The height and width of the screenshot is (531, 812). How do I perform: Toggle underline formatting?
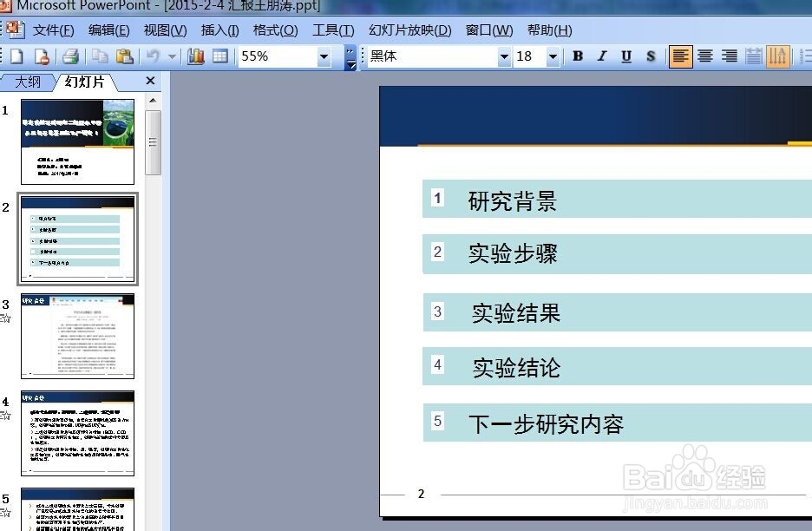(x=625, y=56)
